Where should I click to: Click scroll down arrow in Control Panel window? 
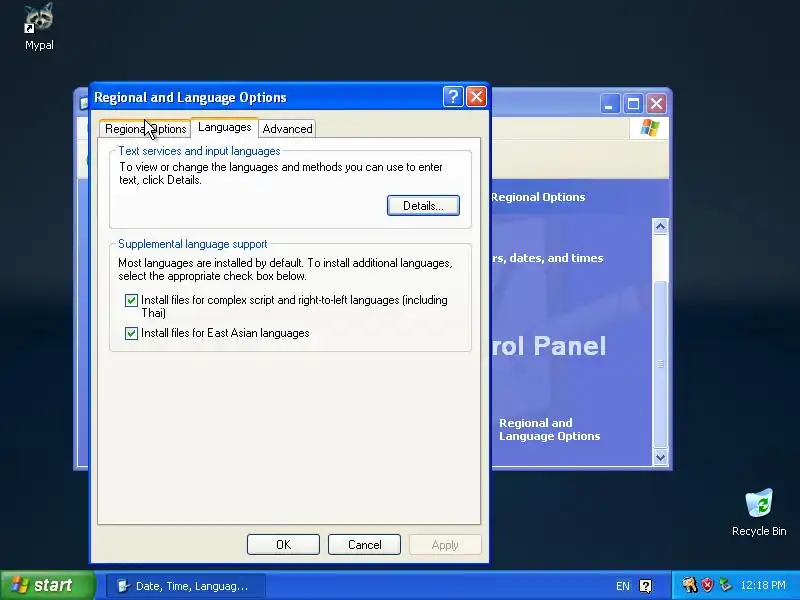click(660, 457)
